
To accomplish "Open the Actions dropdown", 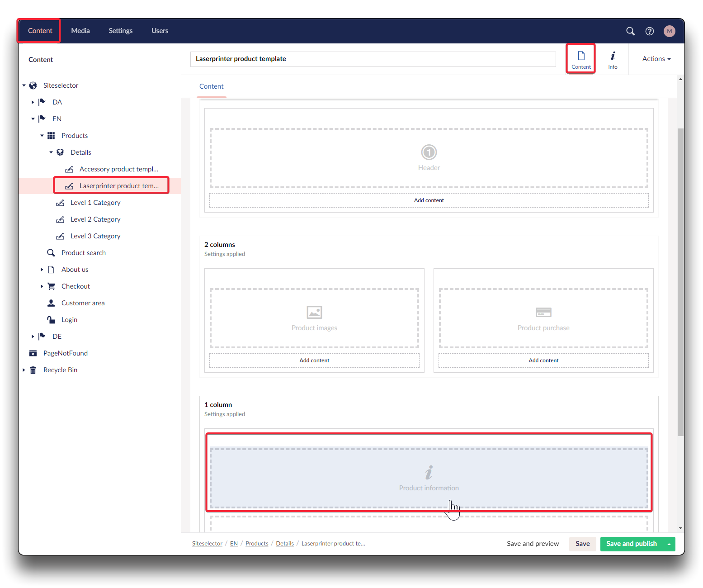I will click(656, 59).
